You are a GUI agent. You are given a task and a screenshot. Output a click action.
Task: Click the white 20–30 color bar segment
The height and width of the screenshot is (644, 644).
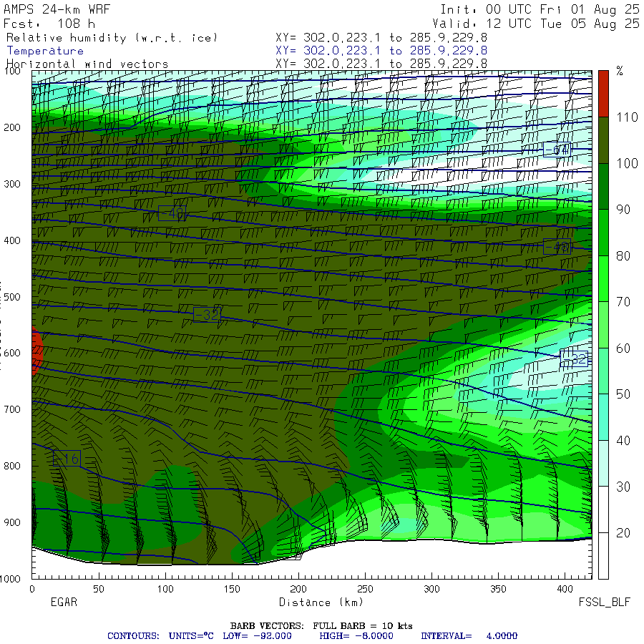point(603,509)
